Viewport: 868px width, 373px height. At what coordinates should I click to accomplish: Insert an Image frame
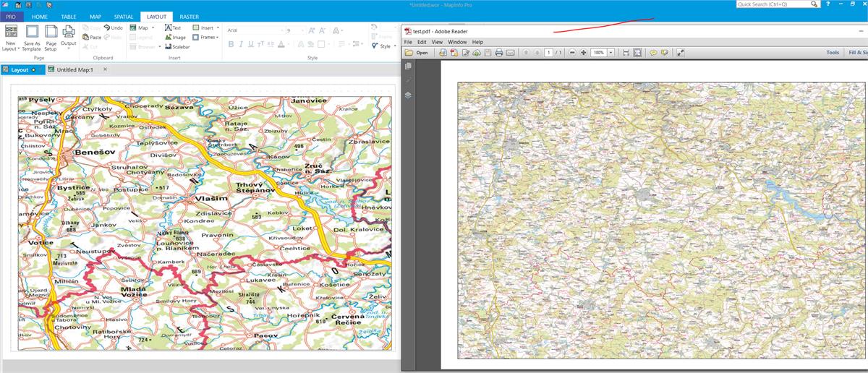click(x=175, y=37)
